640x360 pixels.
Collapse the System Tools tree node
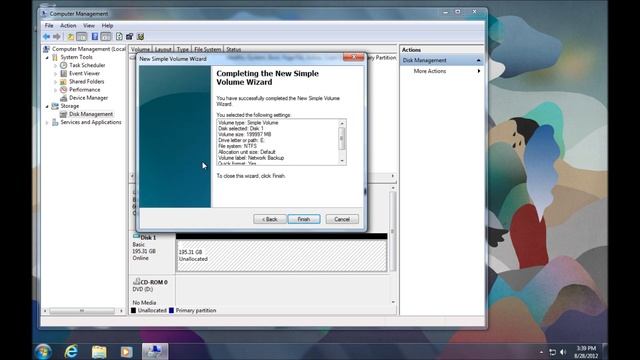pyautogui.click(x=47, y=58)
